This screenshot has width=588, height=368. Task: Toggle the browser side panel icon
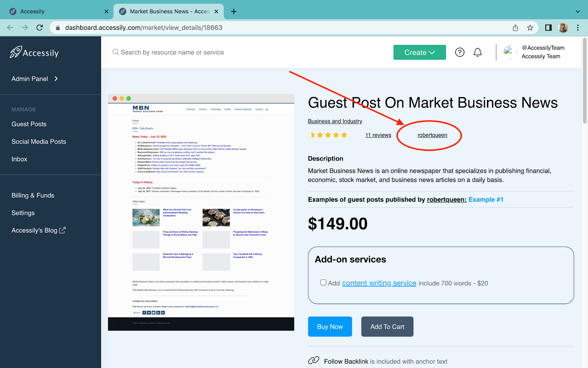pyautogui.click(x=548, y=28)
